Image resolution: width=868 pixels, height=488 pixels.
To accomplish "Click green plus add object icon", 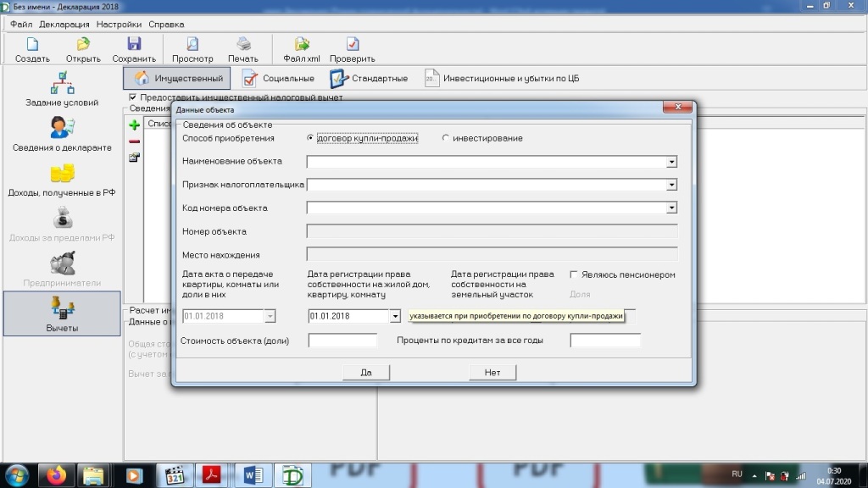I will point(134,125).
